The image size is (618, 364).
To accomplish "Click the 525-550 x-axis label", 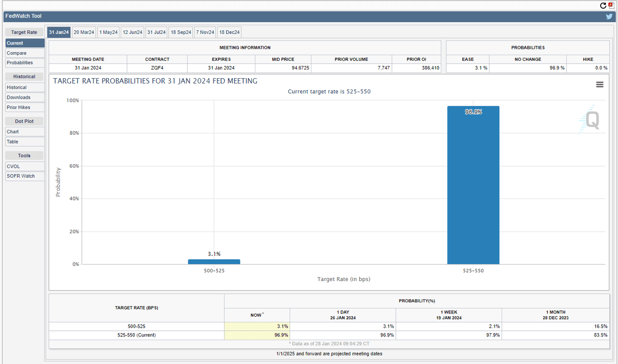I will click(473, 271).
